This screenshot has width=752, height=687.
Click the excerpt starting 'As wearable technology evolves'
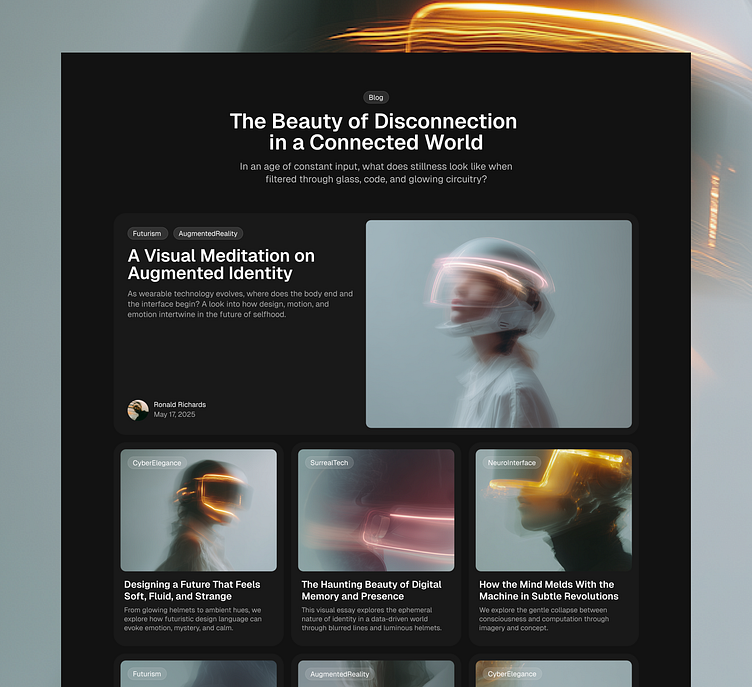(x=240, y=304)
